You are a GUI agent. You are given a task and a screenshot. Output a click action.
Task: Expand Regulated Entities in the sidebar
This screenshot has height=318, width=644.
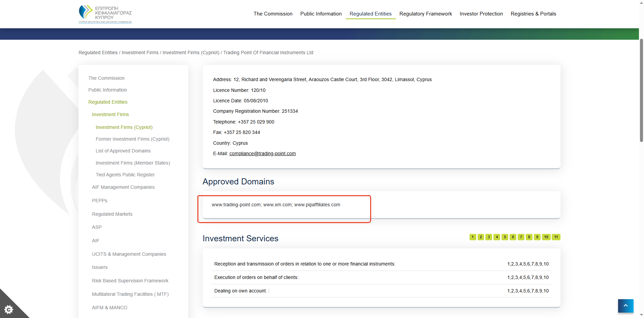(x=108, y=102)
